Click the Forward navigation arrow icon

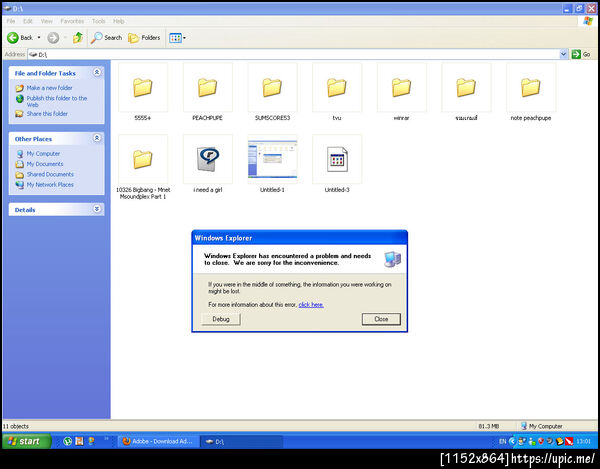pyautogui.click(x=53, y=37)
